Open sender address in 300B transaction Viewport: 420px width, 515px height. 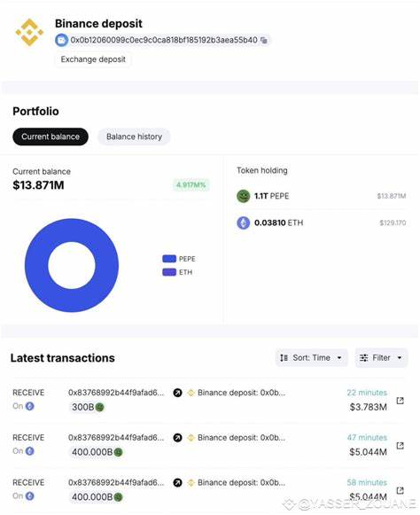tap(116, 393)
